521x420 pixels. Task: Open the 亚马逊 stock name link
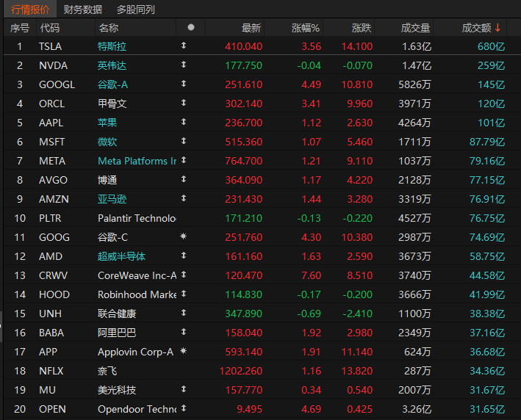click(112, 199)
